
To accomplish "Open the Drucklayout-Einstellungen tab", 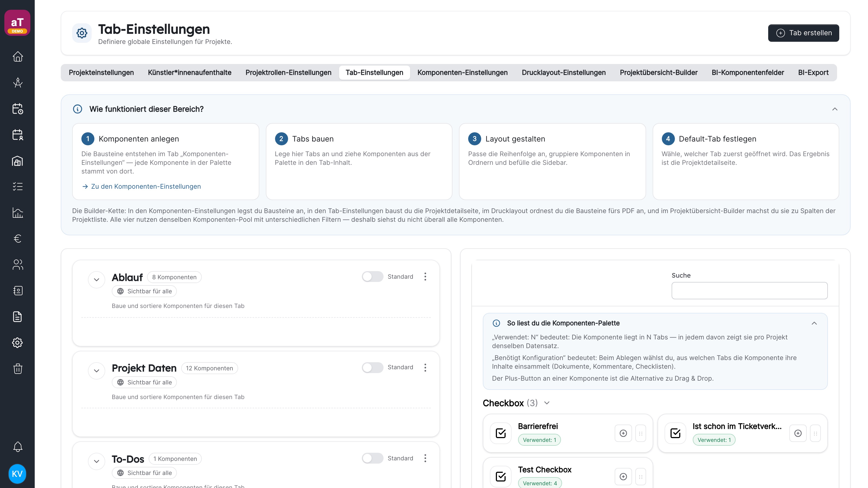I will (x=564, y=72).
